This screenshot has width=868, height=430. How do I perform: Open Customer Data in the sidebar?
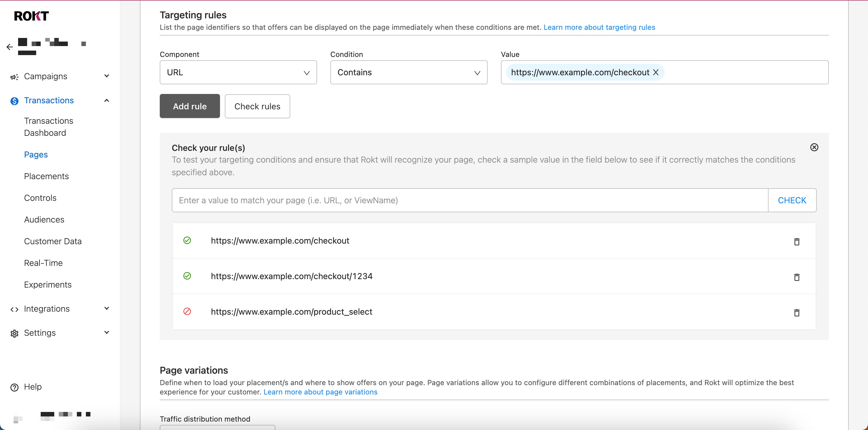[52, 241]
